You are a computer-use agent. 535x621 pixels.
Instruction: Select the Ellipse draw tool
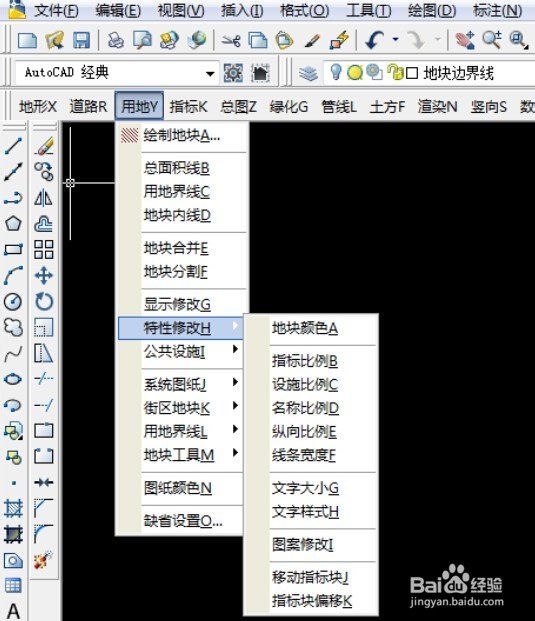click(x=13, y=379)
